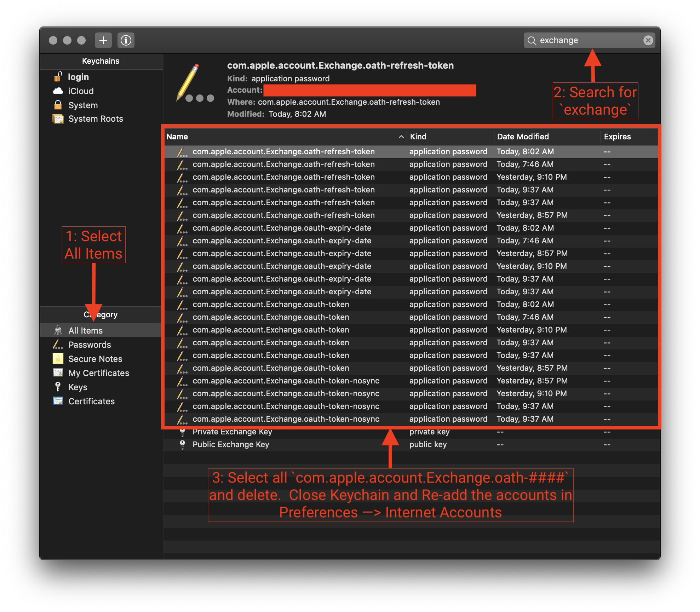Choose the All Items category
The height and width of the screenshot is (612, 700).
[x=101, y=330]
